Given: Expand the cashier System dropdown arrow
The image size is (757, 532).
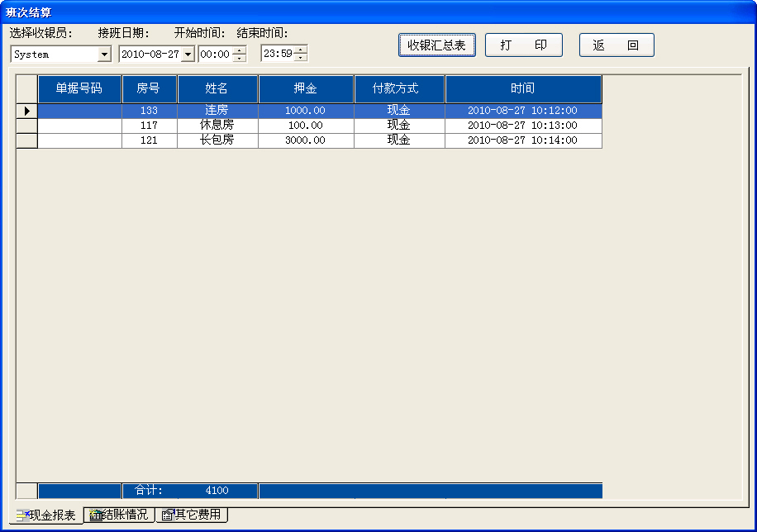Looking at the screenshot, I should point(104,54).
